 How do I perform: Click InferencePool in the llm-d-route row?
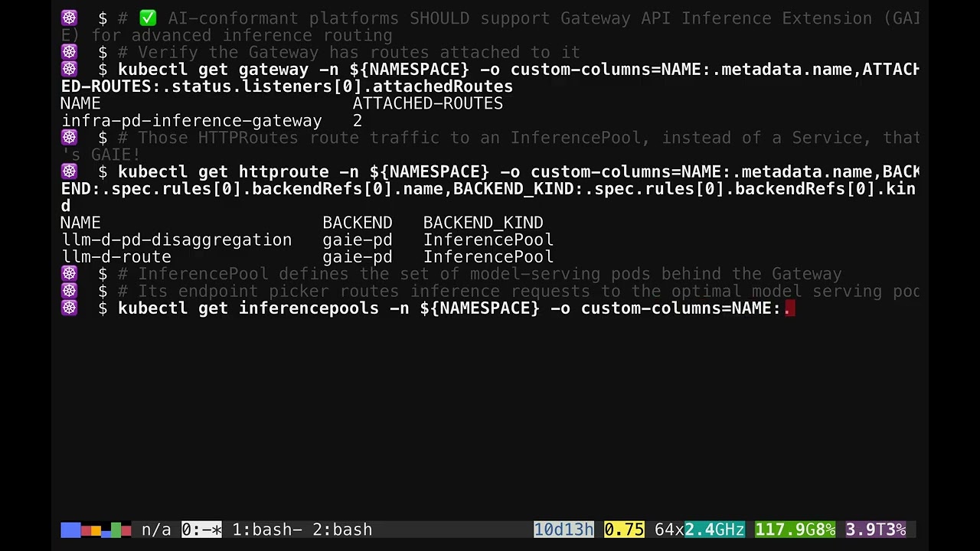point(488,257)
